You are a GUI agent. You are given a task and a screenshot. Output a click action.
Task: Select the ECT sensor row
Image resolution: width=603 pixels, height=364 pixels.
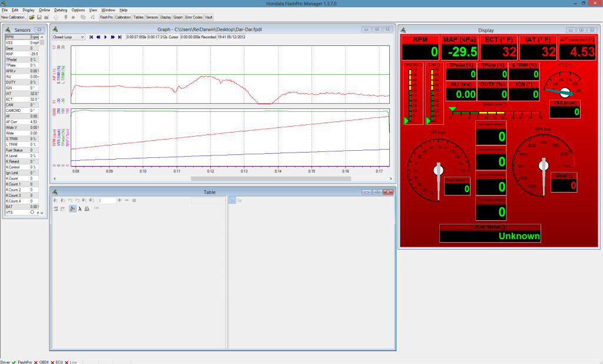point(22,100)
